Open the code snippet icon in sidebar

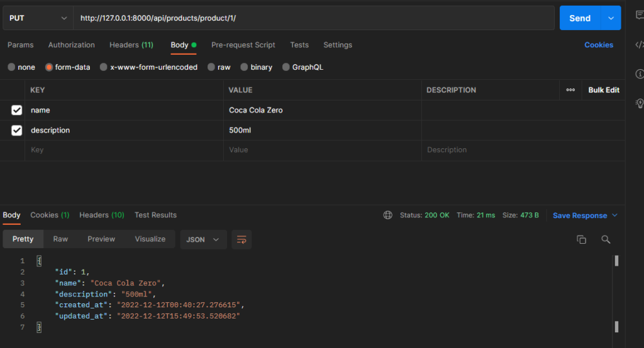(639, 45)
